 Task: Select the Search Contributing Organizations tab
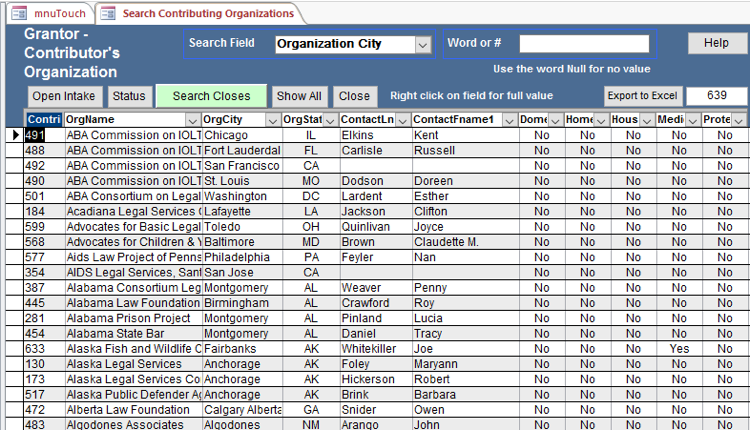click(198, 13)
